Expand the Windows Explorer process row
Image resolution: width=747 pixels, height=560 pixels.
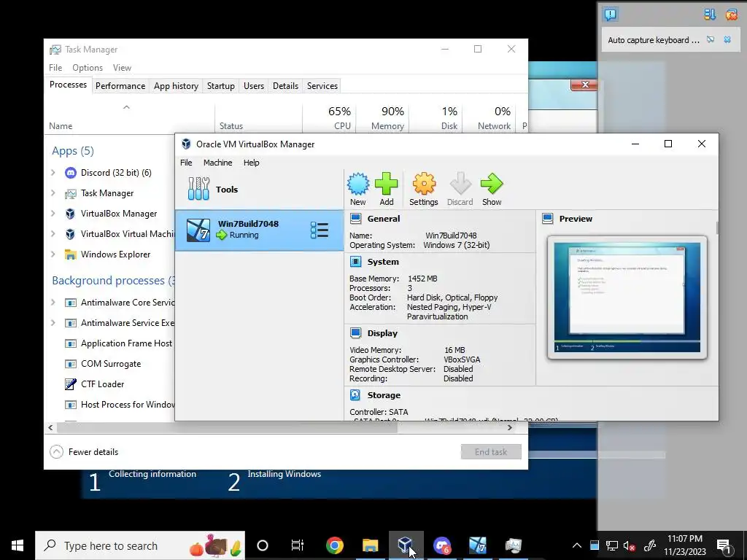click(x=53, y=254)
